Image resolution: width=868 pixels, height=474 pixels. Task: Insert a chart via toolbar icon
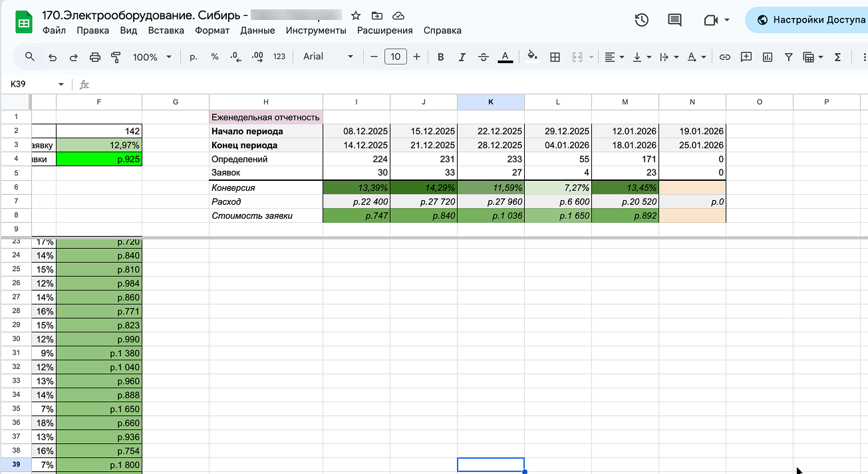click(768, 57)
